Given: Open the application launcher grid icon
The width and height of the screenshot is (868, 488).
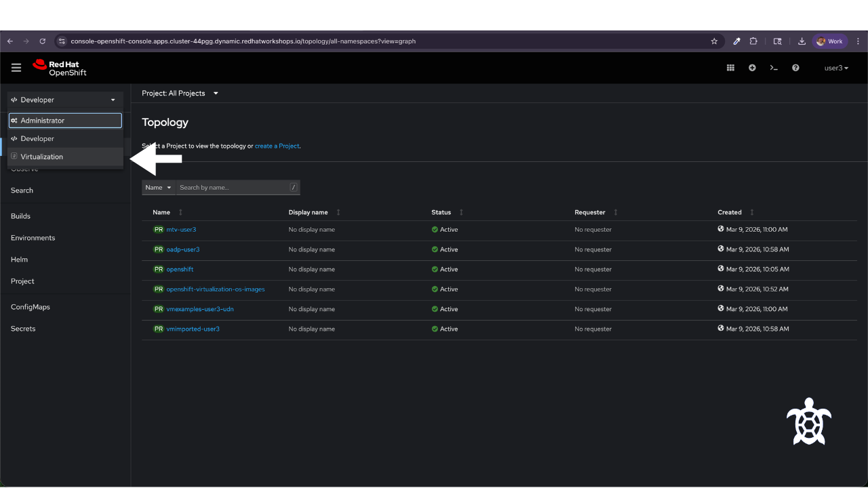Looking at the screenshot, I should [730, 68].
